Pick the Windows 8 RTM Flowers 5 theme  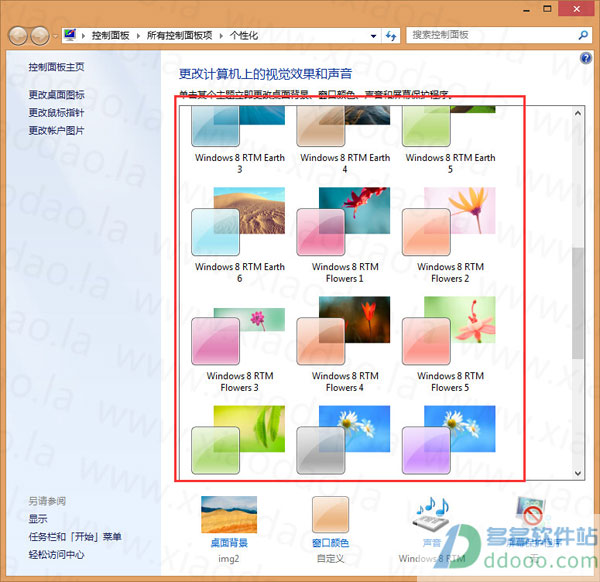[x=450, y=344]
